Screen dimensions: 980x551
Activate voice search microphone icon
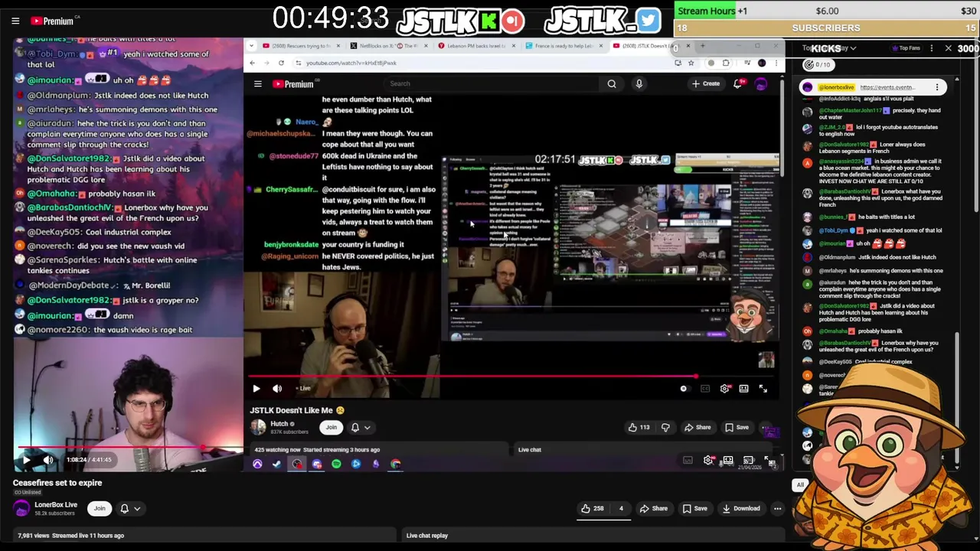pos(639,83)
